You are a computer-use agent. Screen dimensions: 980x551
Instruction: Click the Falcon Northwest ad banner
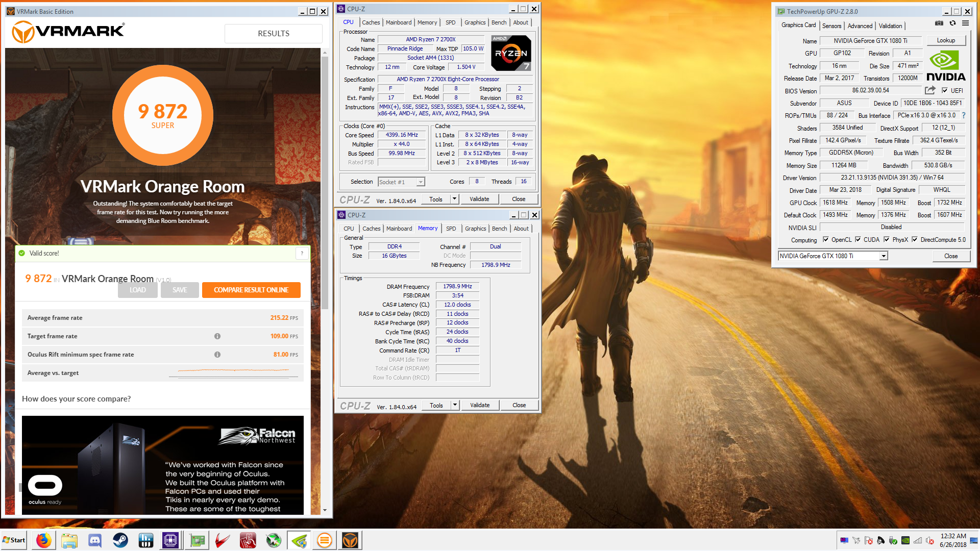coord(163,465)
